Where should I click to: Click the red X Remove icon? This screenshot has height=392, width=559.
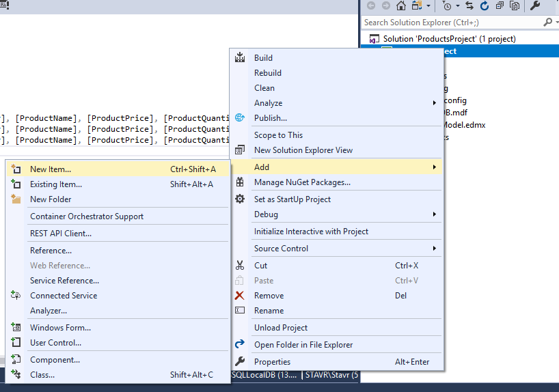[x=240, y=296]
